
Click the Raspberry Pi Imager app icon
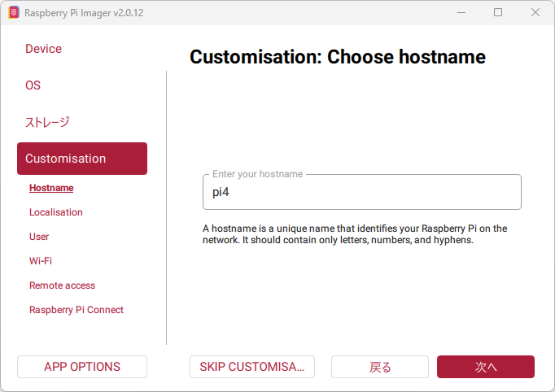click(14, 13)
